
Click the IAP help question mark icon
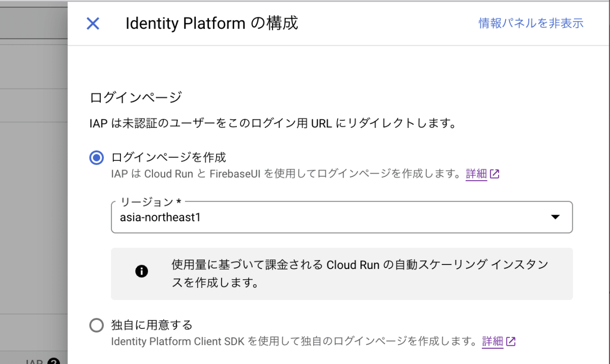click(54, 361)
